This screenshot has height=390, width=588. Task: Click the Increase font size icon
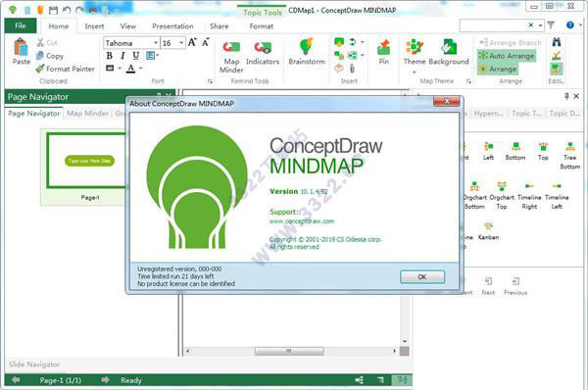tap(192, 42)
